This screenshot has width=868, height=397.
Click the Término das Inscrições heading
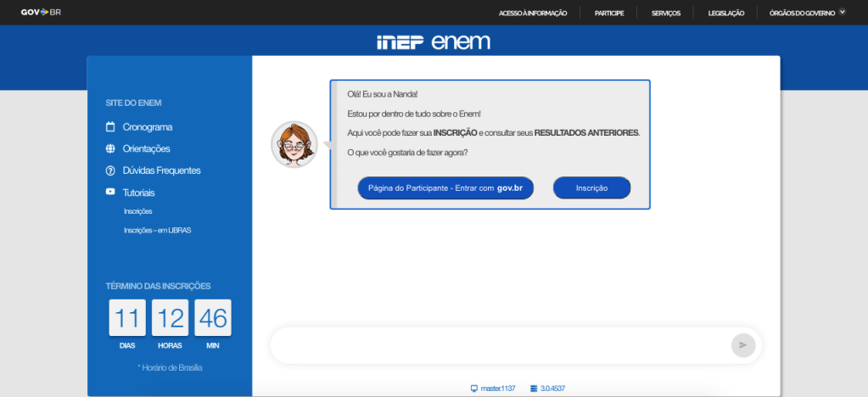159,286
